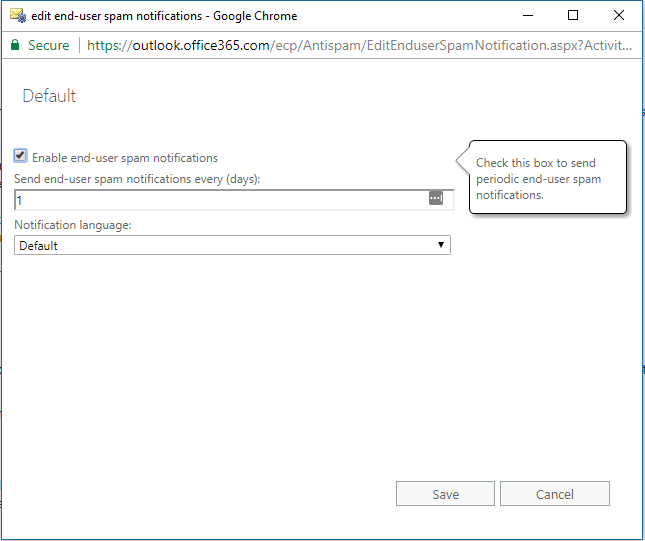Click the 'Default' policy heading
The width and height of the screenshot is (645, 541).
[49, 96]
